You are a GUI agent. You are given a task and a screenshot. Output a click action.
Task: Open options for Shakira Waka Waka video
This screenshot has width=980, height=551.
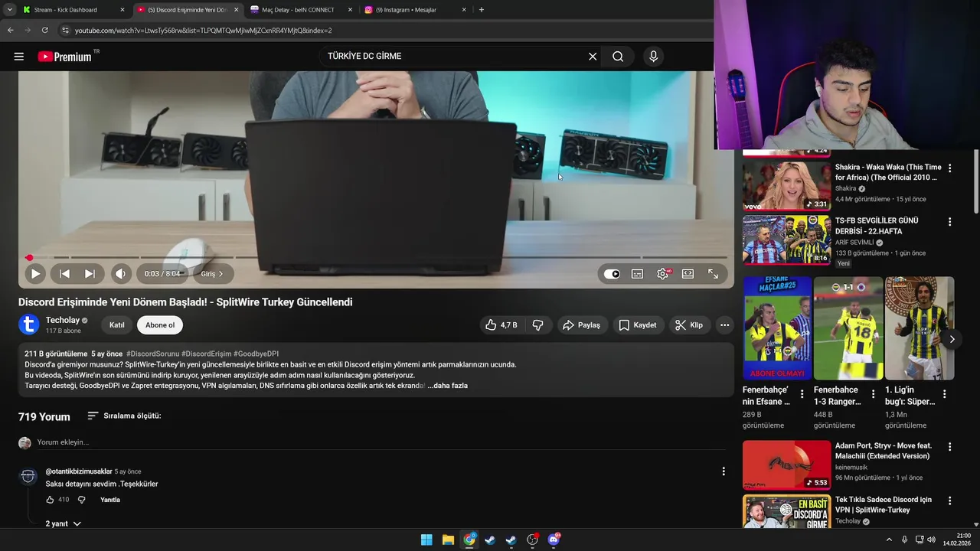click(950, 168)
